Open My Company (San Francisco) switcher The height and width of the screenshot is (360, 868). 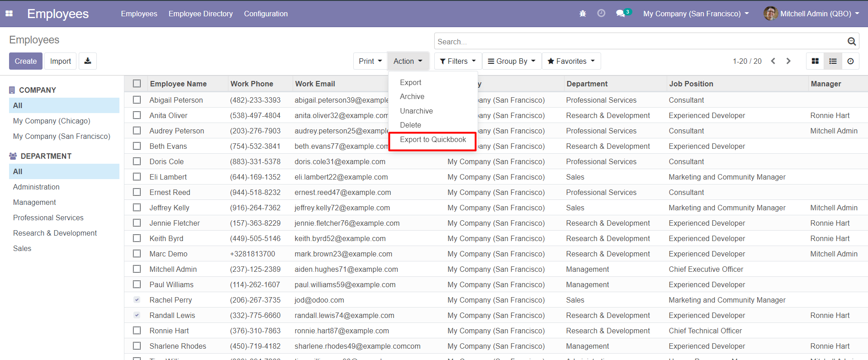[x=696, y=14]
